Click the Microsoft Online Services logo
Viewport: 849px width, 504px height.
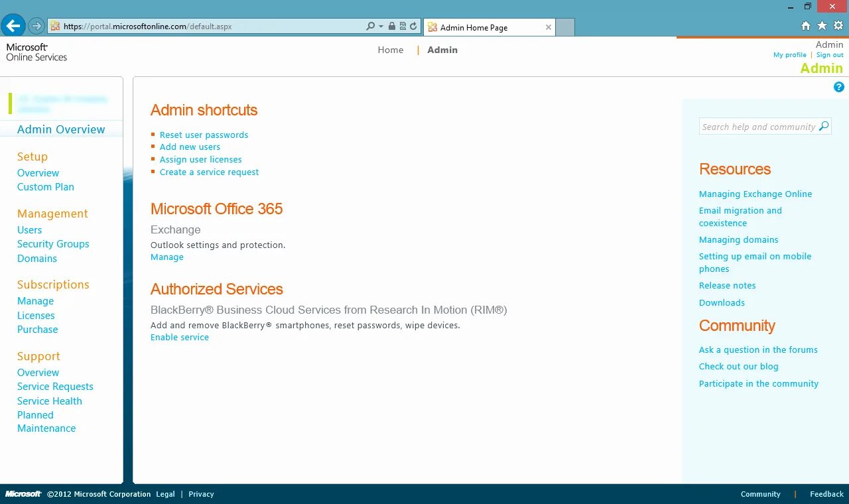tap(36, 52)
